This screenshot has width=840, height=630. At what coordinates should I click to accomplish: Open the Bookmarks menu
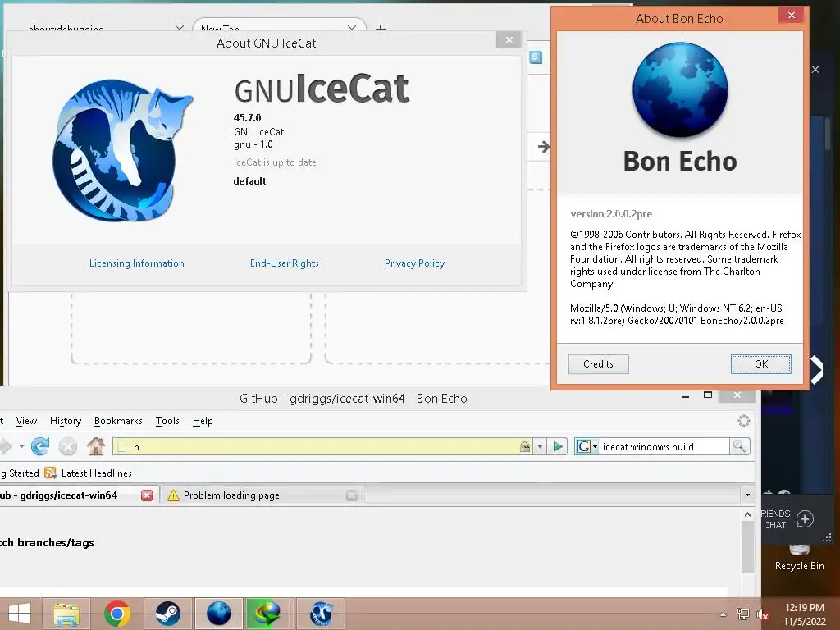click(118, 421)
